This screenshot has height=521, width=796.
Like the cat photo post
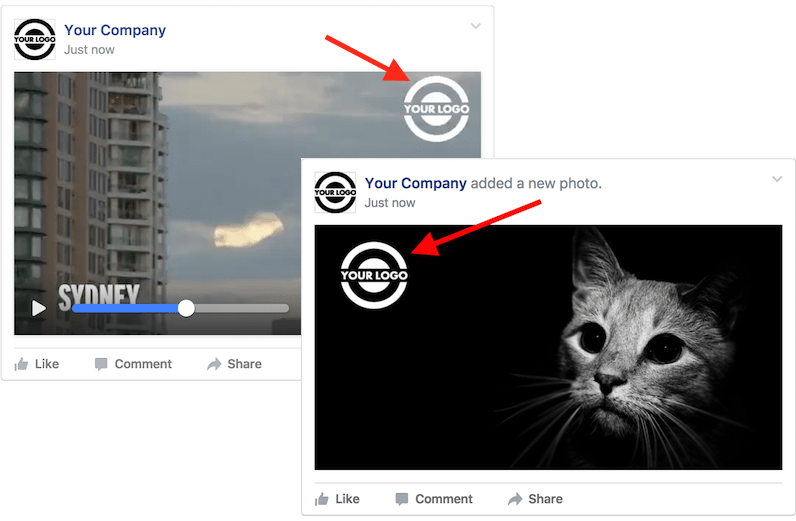tap(337, 499)
